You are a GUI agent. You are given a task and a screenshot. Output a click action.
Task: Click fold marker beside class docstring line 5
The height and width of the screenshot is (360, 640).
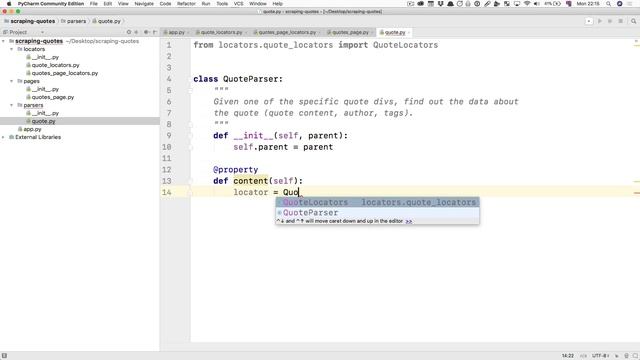point(190,91)
